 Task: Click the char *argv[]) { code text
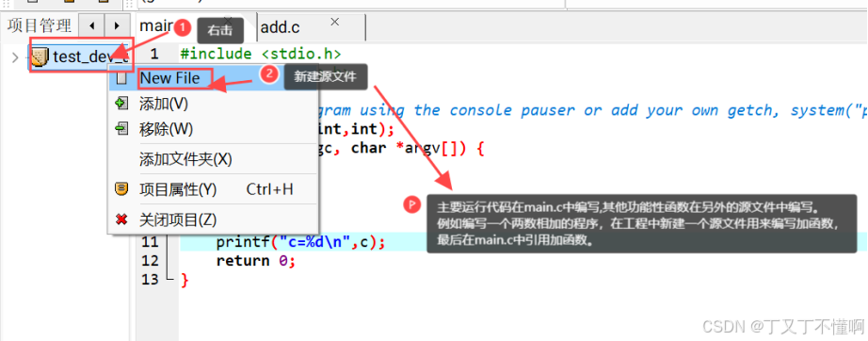point(418,148)
